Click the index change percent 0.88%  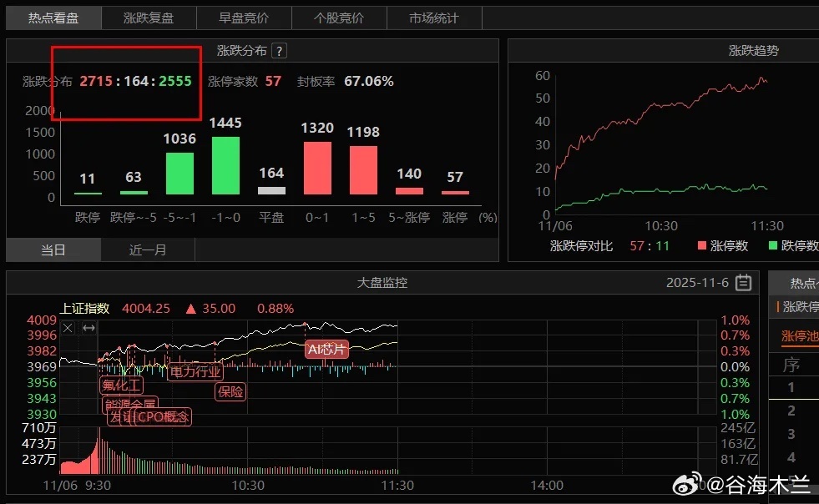(276, 309)
